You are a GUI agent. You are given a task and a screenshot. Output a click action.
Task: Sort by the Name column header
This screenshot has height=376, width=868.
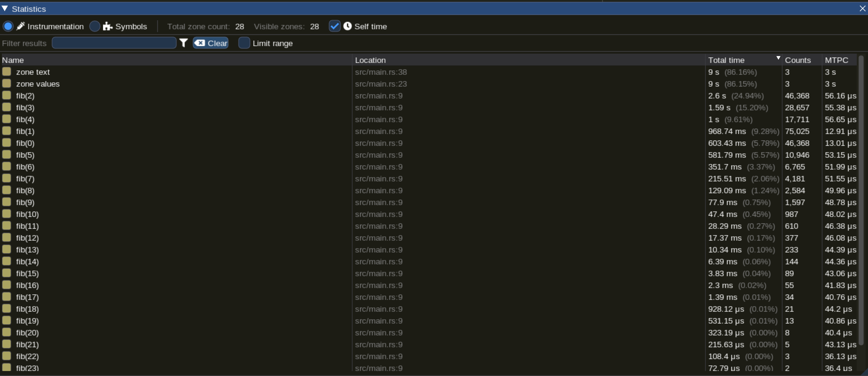pyautogui.click(x=177, y=60)
